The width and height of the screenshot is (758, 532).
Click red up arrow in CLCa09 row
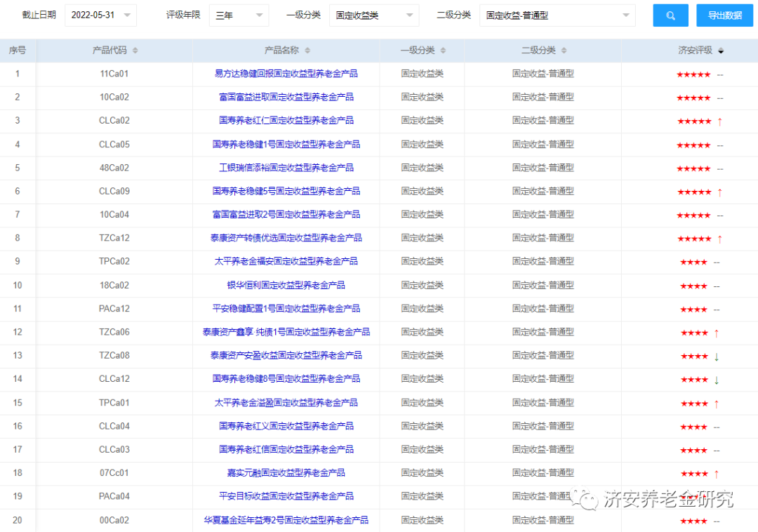click(720, 192)
